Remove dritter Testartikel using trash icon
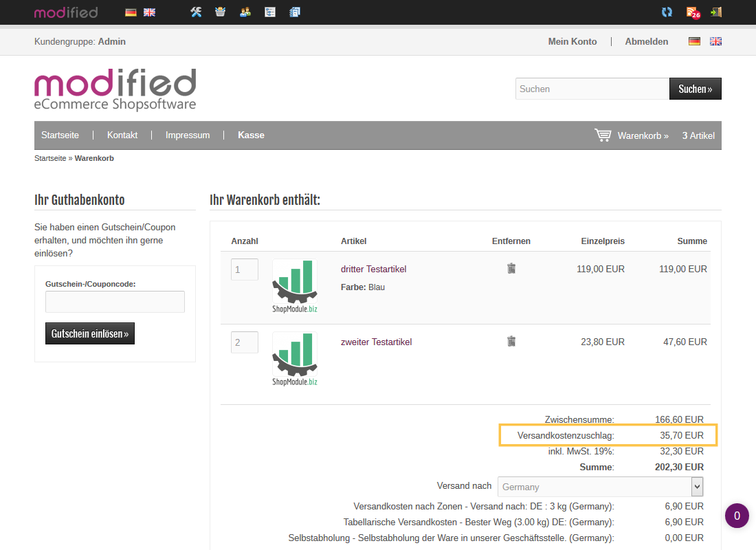Image resolution: width=756 pixels, height=550 pixels. coord(511,268)
